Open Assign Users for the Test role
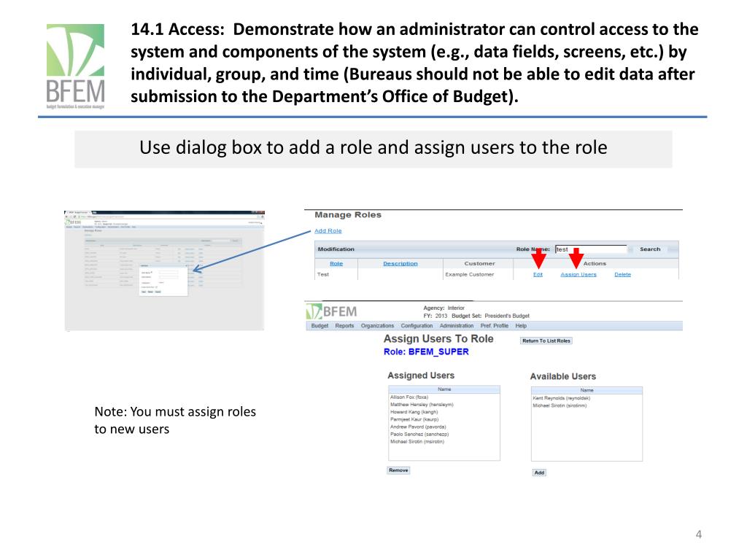747x560 pixels. pos(578,275)
